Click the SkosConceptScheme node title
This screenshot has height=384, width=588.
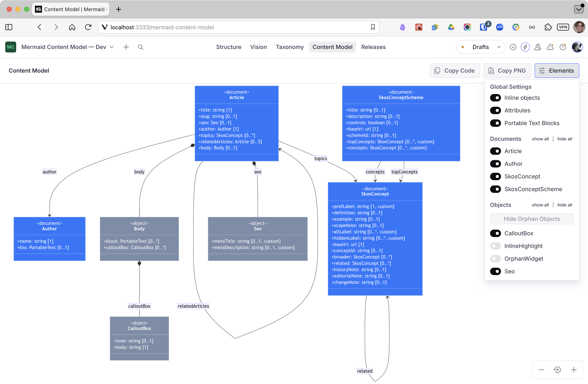point(401,97)
